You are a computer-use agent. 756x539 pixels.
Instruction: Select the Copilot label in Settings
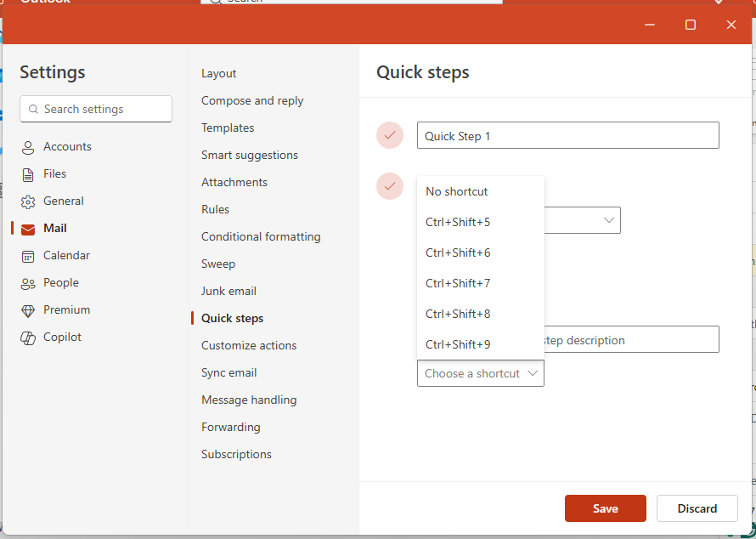(x=62, y=337)
